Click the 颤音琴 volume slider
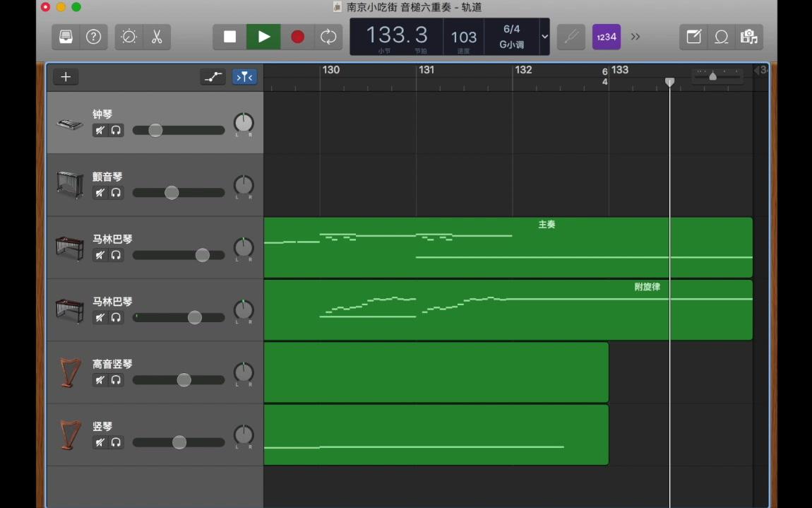This screenshot has height=508, width=812. tap(179, 193)
